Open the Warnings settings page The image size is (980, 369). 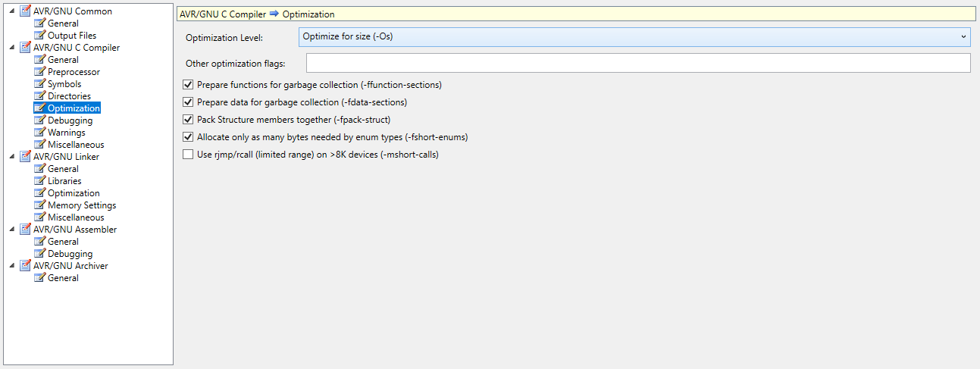67,132
